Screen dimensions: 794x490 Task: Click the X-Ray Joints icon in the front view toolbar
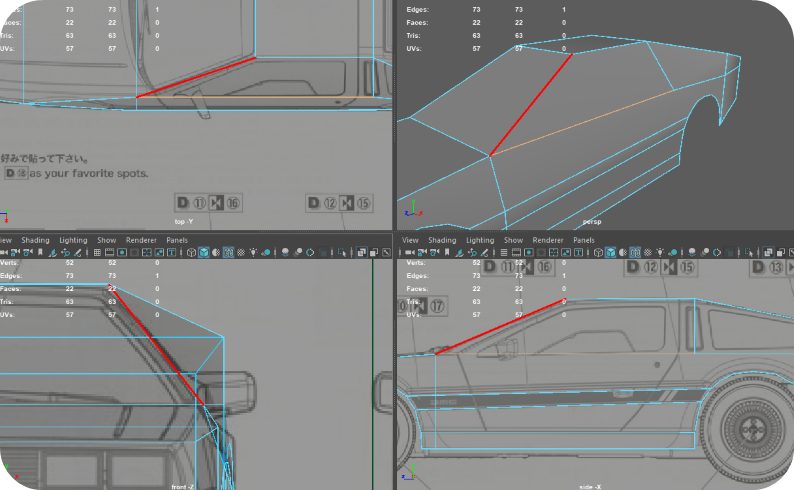(x=386, y=252)
